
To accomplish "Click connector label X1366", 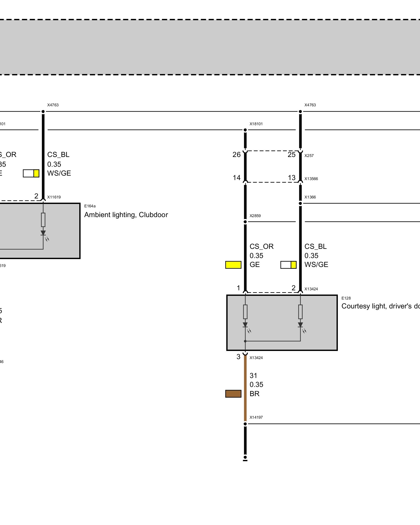I will [310, 197].
